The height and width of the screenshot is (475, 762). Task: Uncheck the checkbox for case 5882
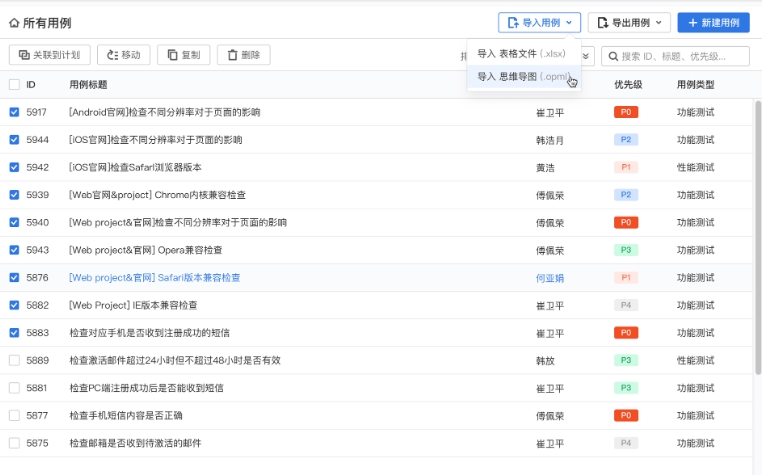15,305
